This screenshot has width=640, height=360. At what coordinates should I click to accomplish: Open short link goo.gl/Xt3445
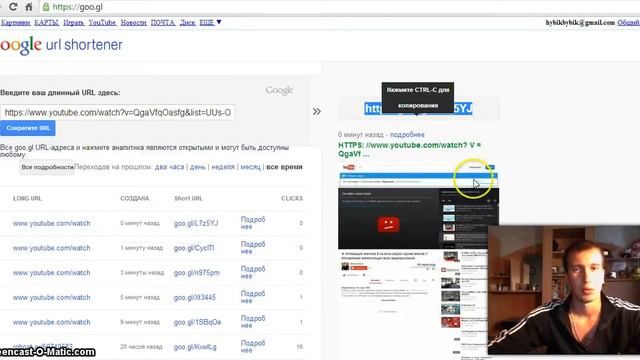pos(195,298)
